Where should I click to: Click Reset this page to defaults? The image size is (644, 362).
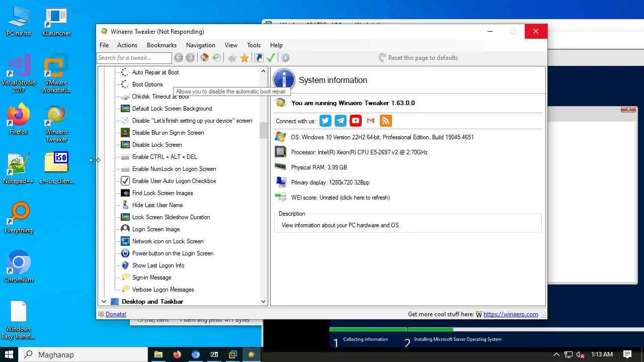click(x=418, y=58)
